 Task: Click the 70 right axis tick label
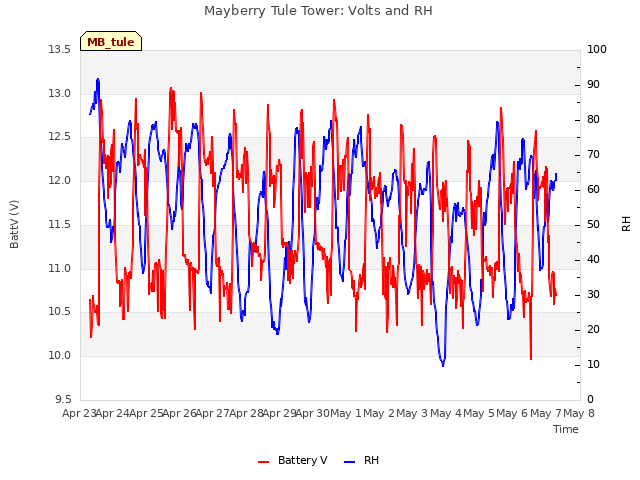click(593, 155)
